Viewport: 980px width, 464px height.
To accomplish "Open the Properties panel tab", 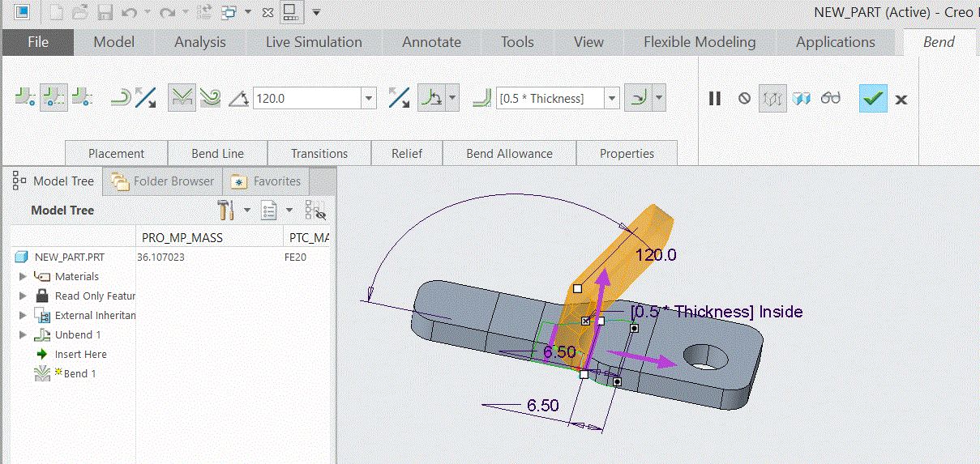I will pyautogui.click(x=627, y=153).
